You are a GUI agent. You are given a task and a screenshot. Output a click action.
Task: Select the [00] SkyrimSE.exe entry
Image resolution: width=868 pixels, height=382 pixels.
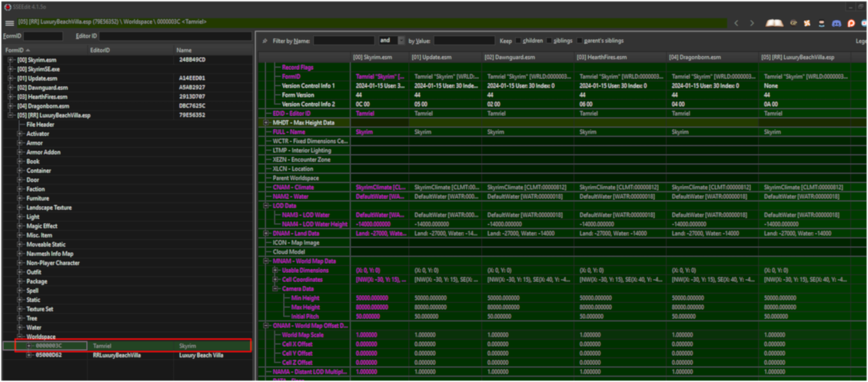38,69
